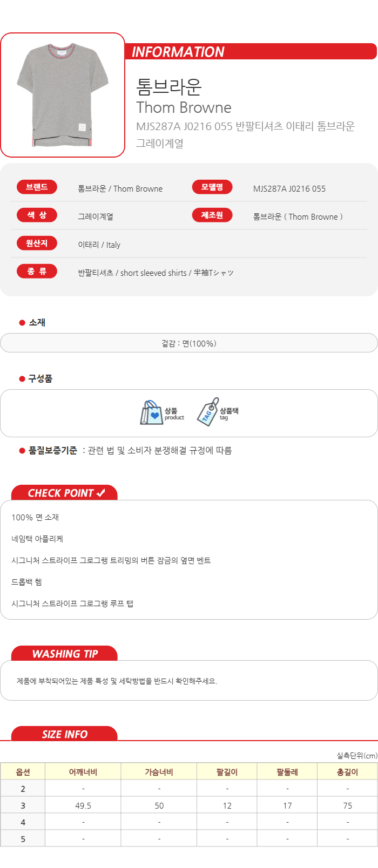The image size is (378, 868).
Task: Click the 색상 red label badge
Action: [37, 215]
